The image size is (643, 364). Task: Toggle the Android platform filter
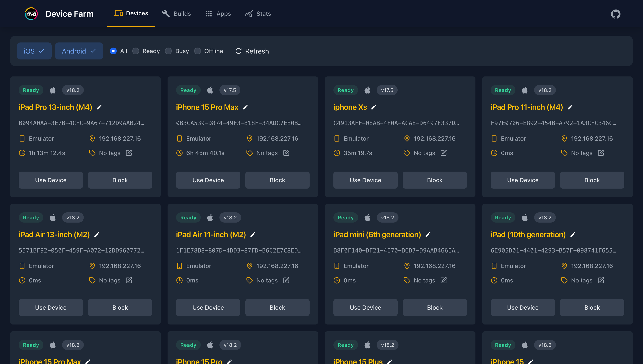[x=79, y=51]
